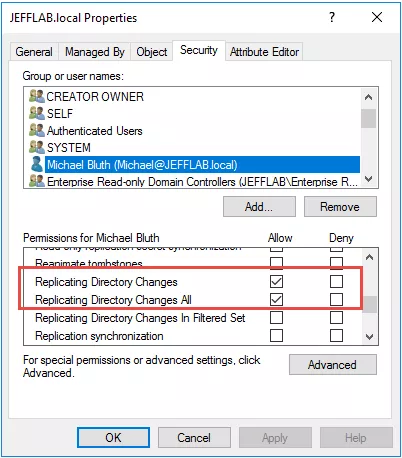Click the SYSTEM group icon
The height and width of the screenshot is (458, 402).
point(36,147)
